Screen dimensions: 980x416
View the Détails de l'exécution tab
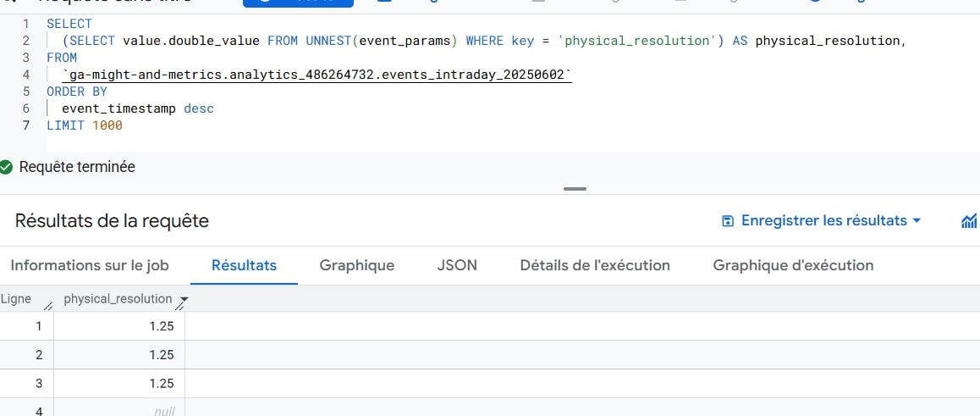click(x=595, y=265)
